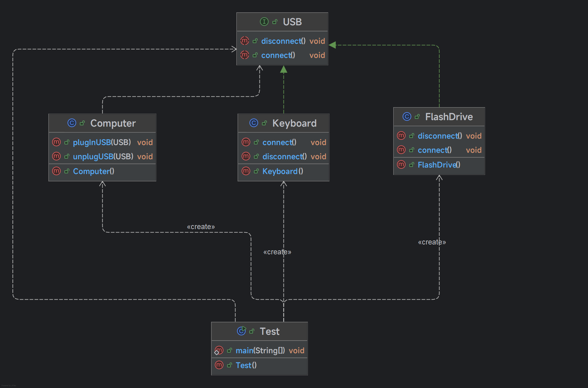This screenshot has height=388, width=588.
Task: Click the class icon next to Computer
Action: (72, 123)
